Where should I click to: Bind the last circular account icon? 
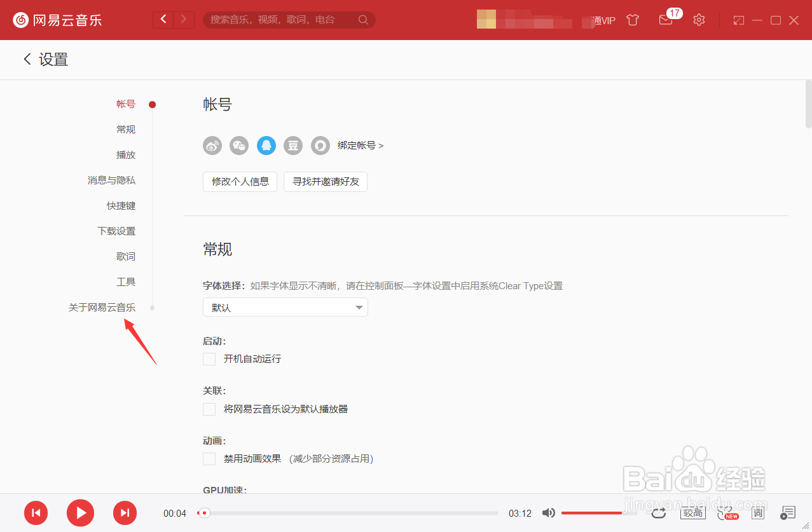pyautogui.click(x=320, y=146)
